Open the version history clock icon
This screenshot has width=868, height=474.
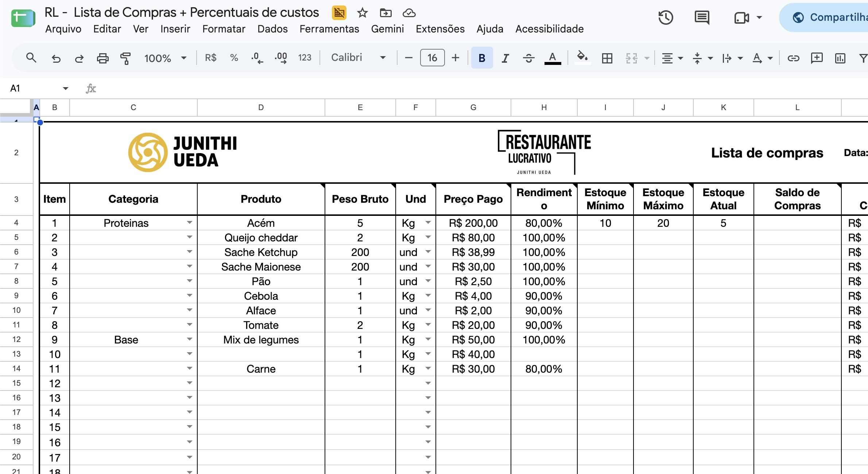666,17
